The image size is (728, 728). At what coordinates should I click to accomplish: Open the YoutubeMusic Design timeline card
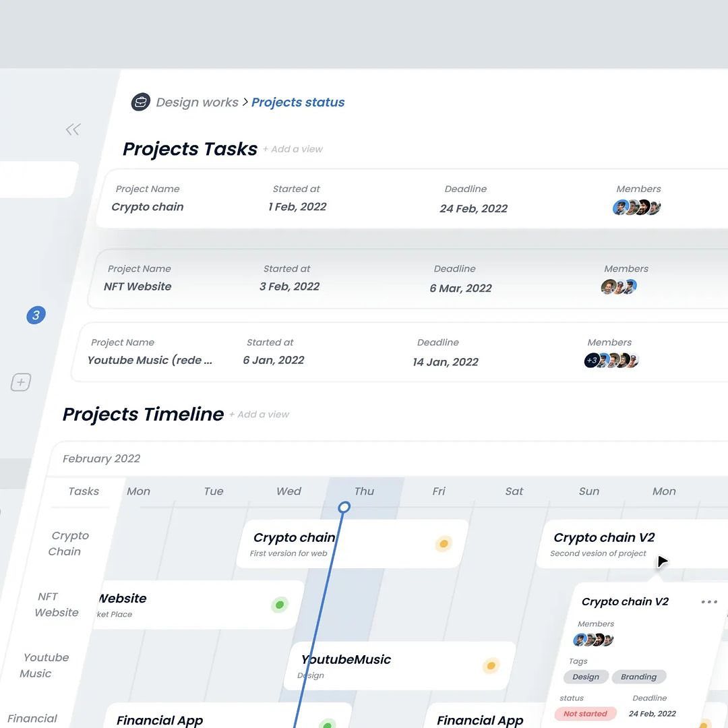400,666
